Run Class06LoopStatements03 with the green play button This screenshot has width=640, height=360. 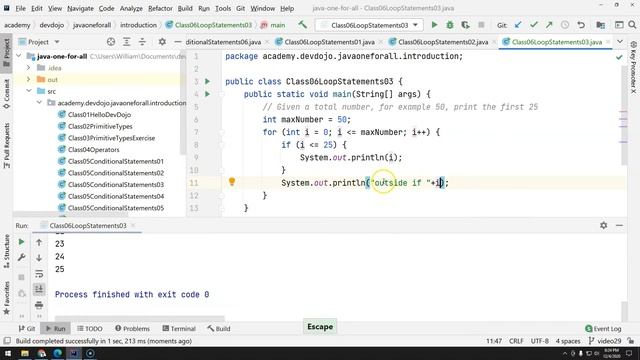pos(434,25)
